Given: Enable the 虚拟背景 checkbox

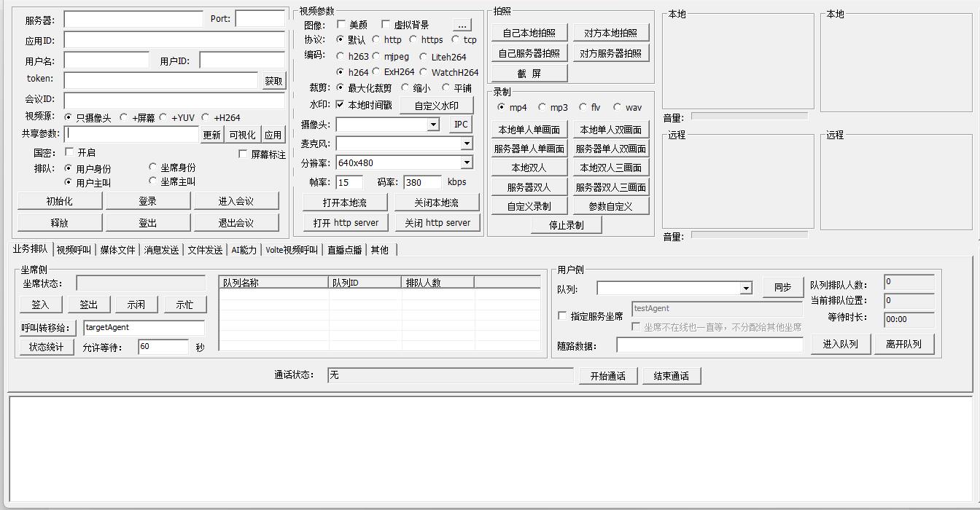Looking at the screenshot, I should coord(386,25).
